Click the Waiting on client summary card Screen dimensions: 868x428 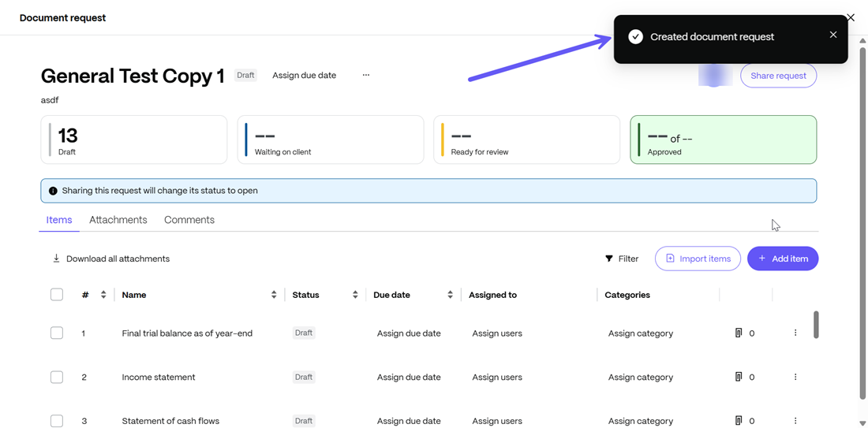click(331, 140)
